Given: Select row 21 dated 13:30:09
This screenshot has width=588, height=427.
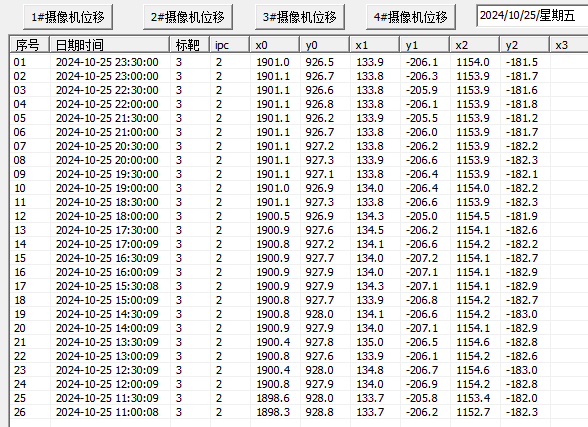Looking at the screenshot, I should pos(299,342).
